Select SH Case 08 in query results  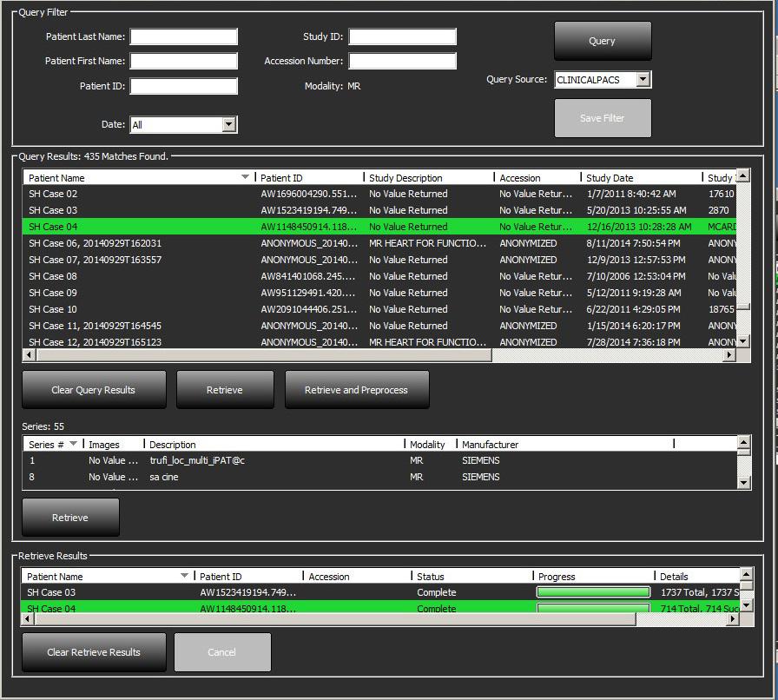(x=379, y=276)
